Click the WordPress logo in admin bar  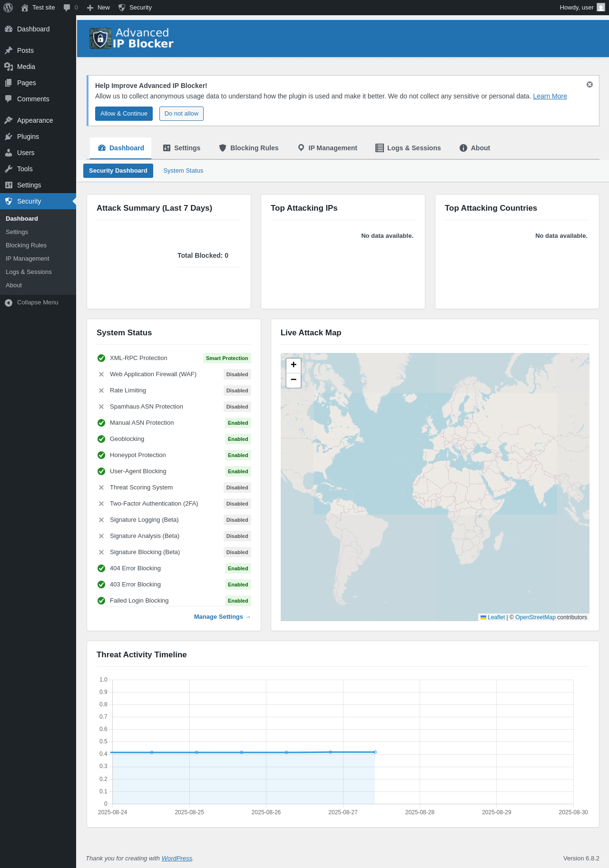(x=8, y=8)
